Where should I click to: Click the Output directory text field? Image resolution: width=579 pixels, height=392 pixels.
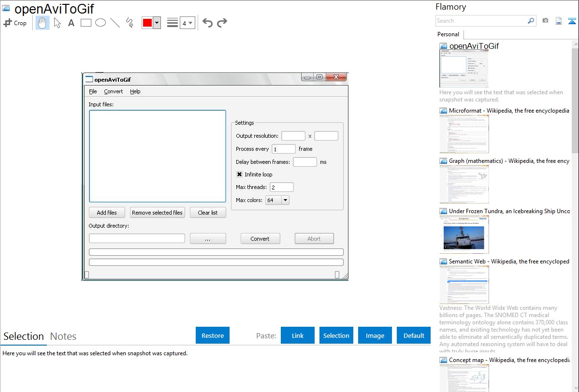(137, 239)
